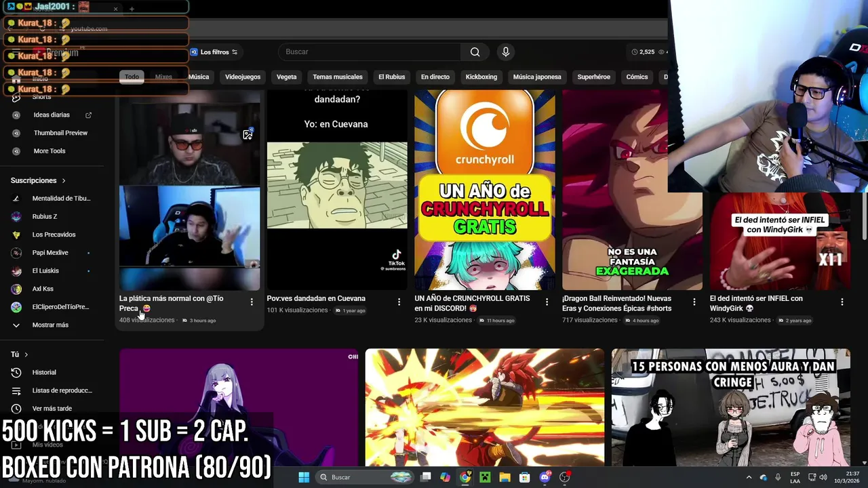Screen dimensions: 868x488
Task: Open ElCliperoDelTíoPre subscription
Action: [x=60, y=307]
